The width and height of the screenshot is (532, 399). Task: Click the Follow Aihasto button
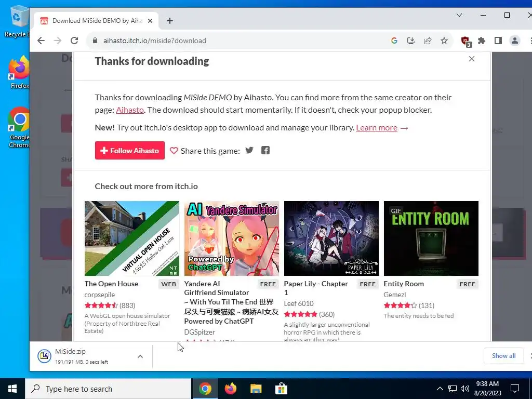click(x=129, y=150)
